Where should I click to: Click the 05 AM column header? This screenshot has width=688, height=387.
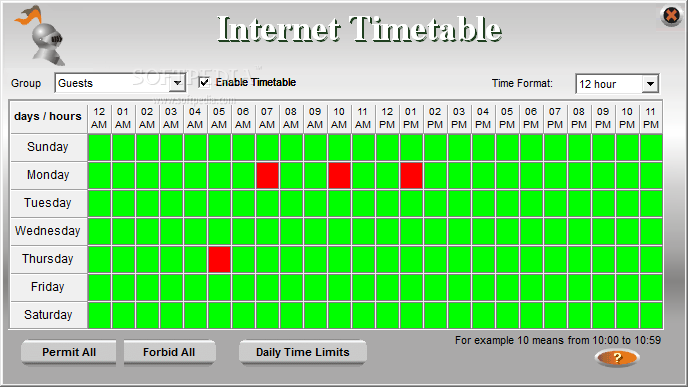pyautogui.click(x=219, y=118)
